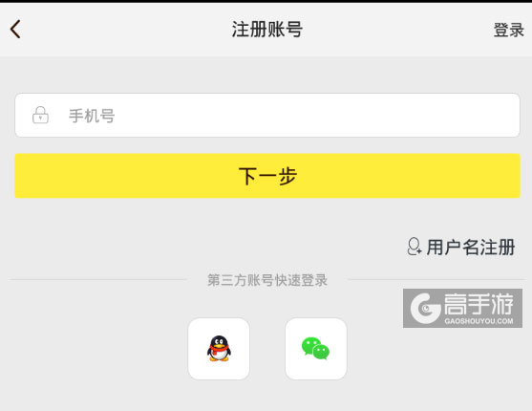
Task: Click the 注册账号 page title
Action: pos(267,30)
